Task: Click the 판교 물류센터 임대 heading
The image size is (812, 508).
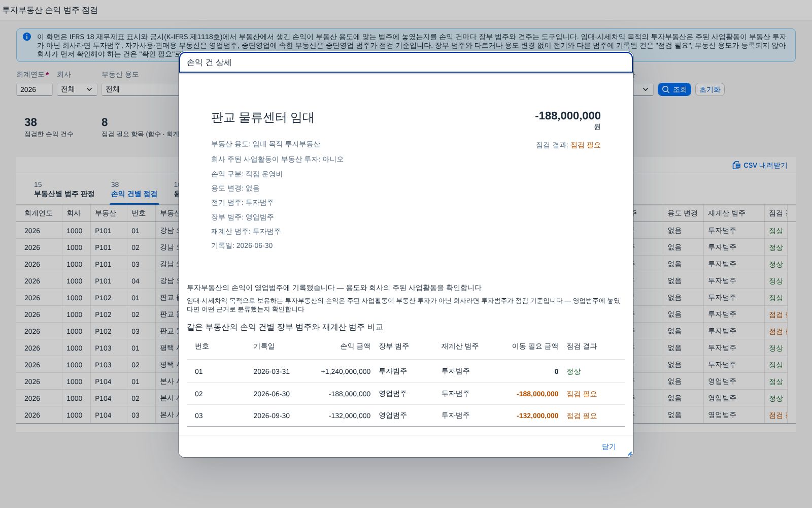Action: click(262, 118)
